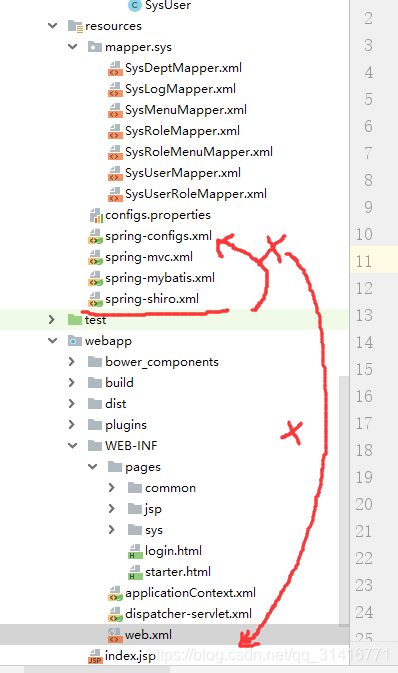Viewport: 398px width, 673px height.
Task: Select spring-shiro.xml file name
Action: 152,299
